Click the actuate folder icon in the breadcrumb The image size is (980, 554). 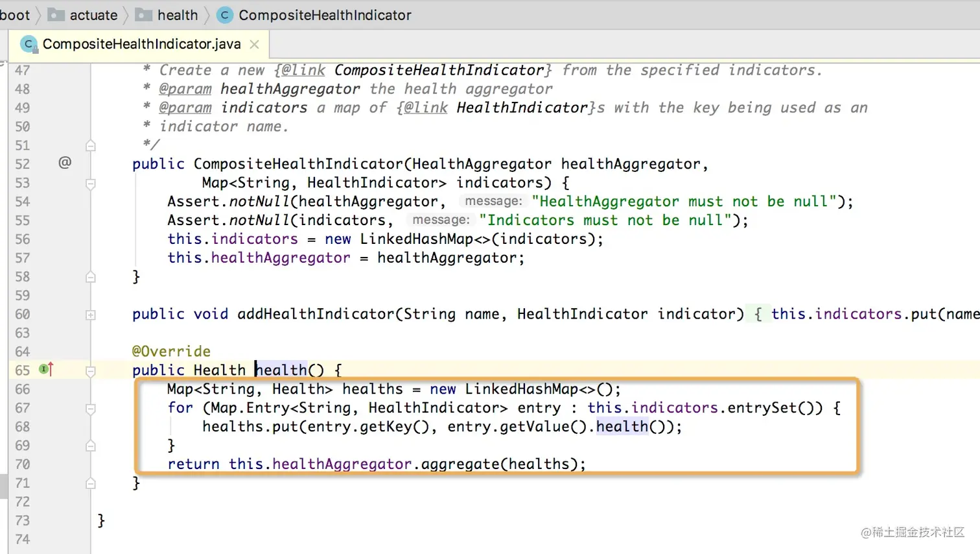coord(56,15)
